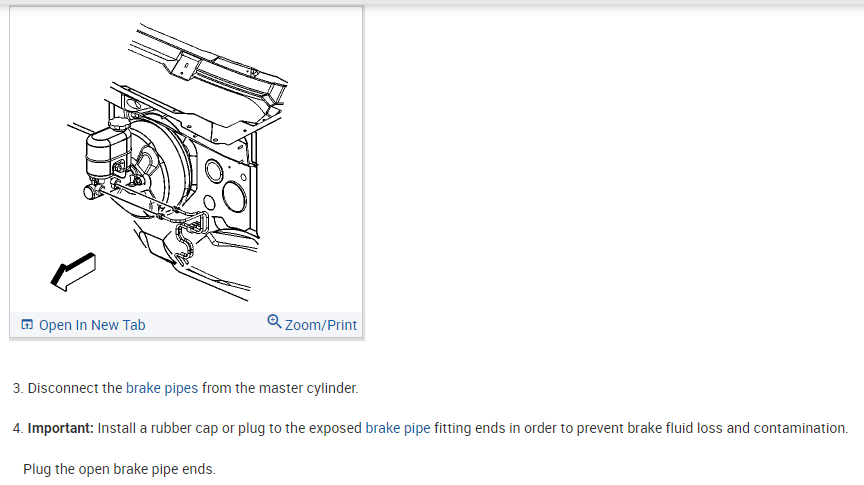
Task: Select the bold "Important:" label in step 4
Action: click(x=61, y=428)
